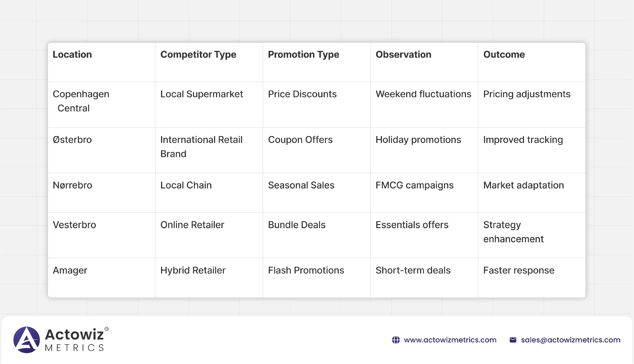Click the Strategy enhancement outcome cell
Viewport: 634px width, 364px height.
click(x=513, y=232)
